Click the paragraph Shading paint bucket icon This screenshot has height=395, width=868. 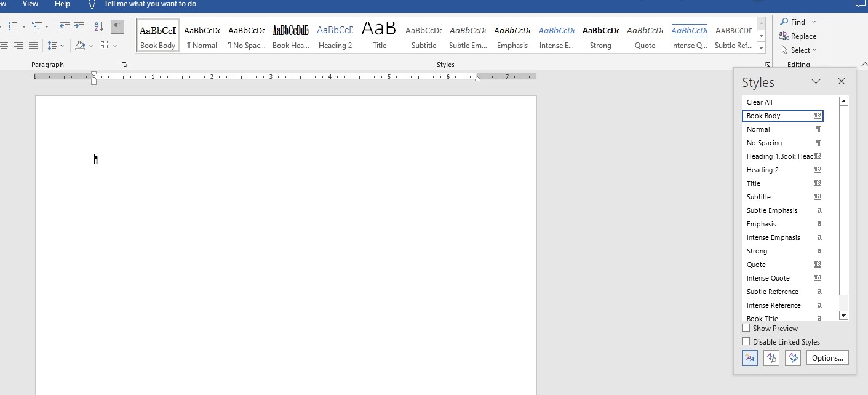(80, 46)
